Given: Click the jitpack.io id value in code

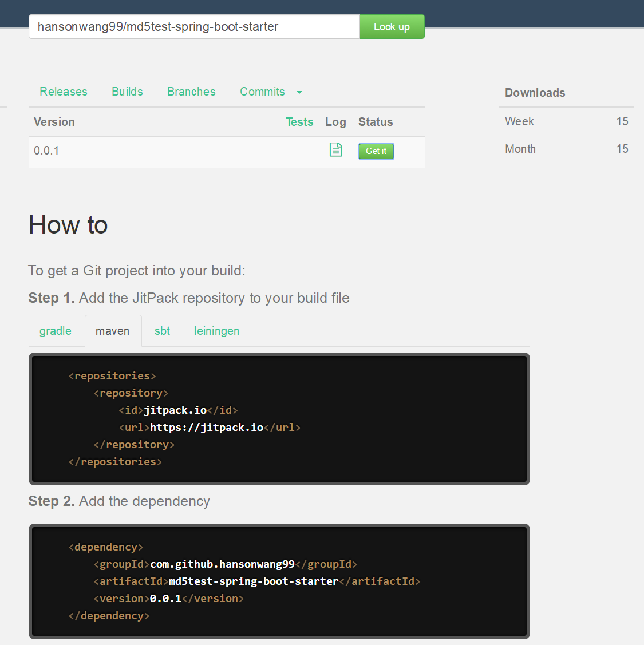Looking at the screenshot, I should (175, 410).
